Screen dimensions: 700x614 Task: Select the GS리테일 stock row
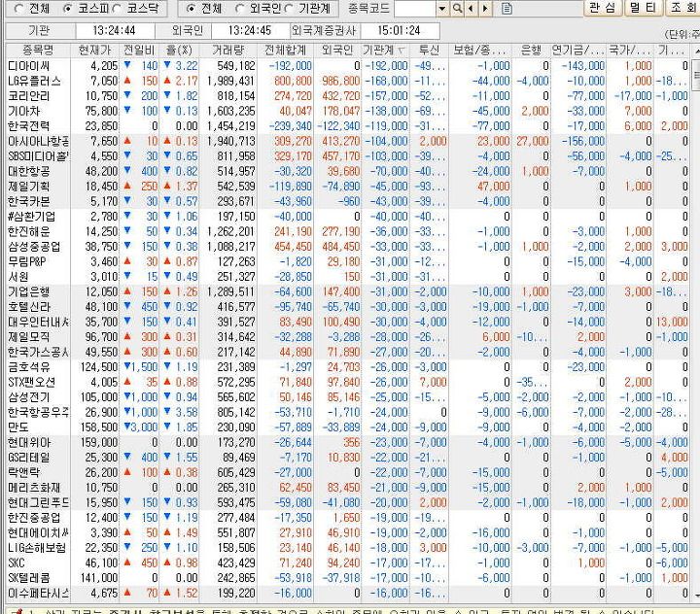348,458
